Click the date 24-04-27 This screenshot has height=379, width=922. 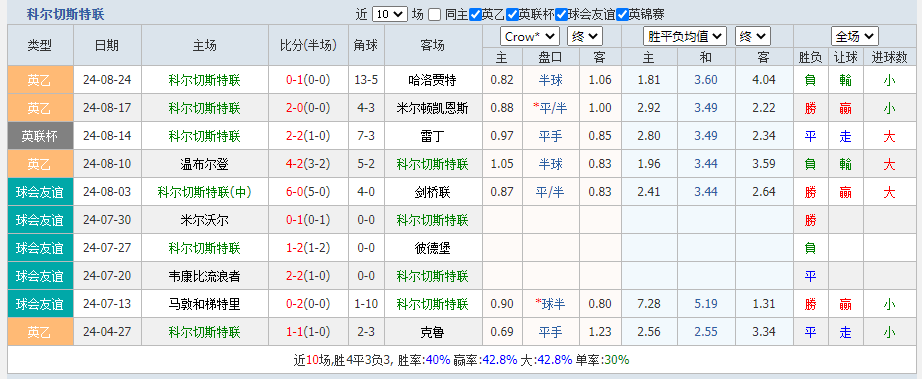[107, 333]
